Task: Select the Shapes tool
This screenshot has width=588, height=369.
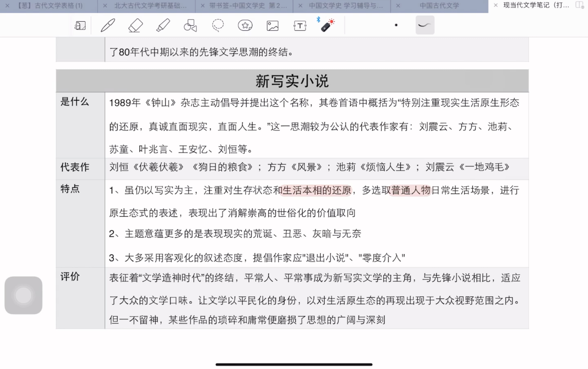Action: click(x=190, y=25)
